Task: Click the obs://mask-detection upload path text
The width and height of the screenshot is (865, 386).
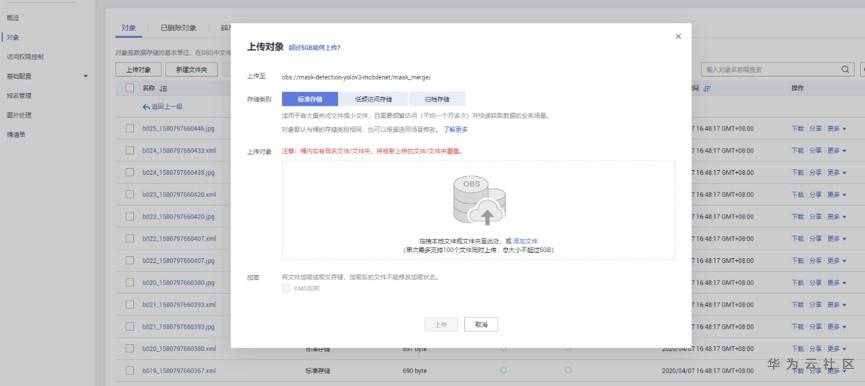Action: (x=356, y=77)
